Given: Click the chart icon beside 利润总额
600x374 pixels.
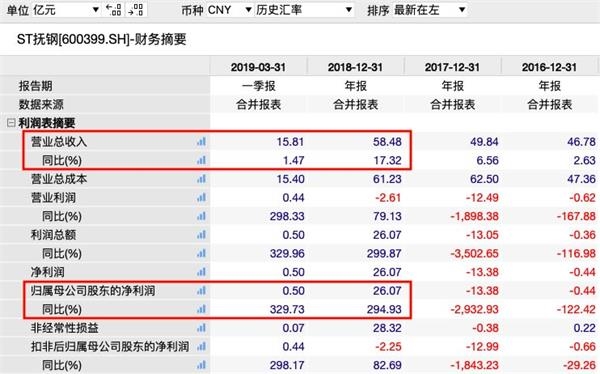Looking at the screenshot, I should [x=201, y=235].
